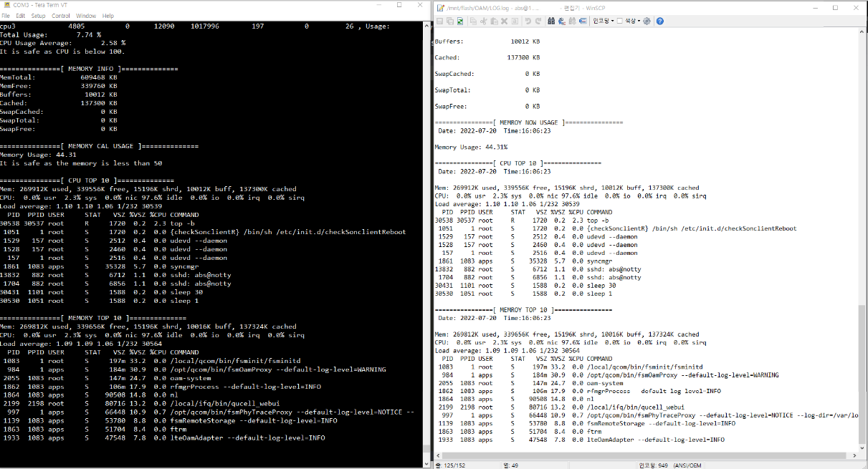Viewport: 868px width, 469px height.
Task: Click the Select All icon in editor toolbar
Action: point(515,21)
